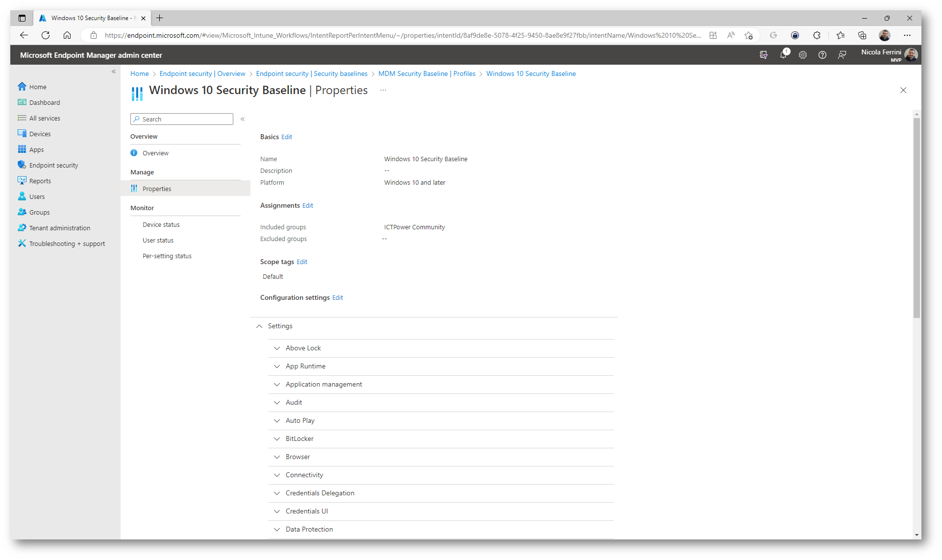Click the blade menu Search field

182,119
